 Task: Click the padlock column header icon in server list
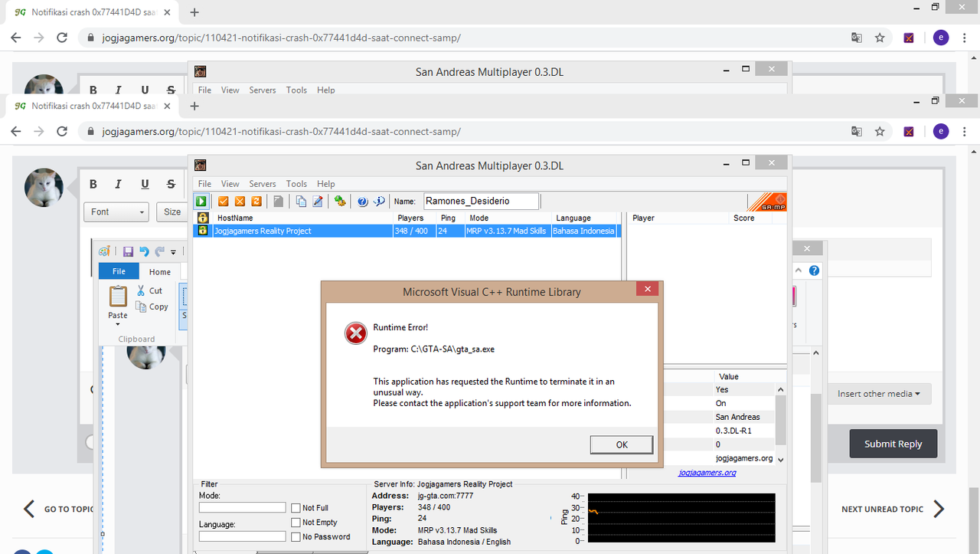tap(203, 218)
